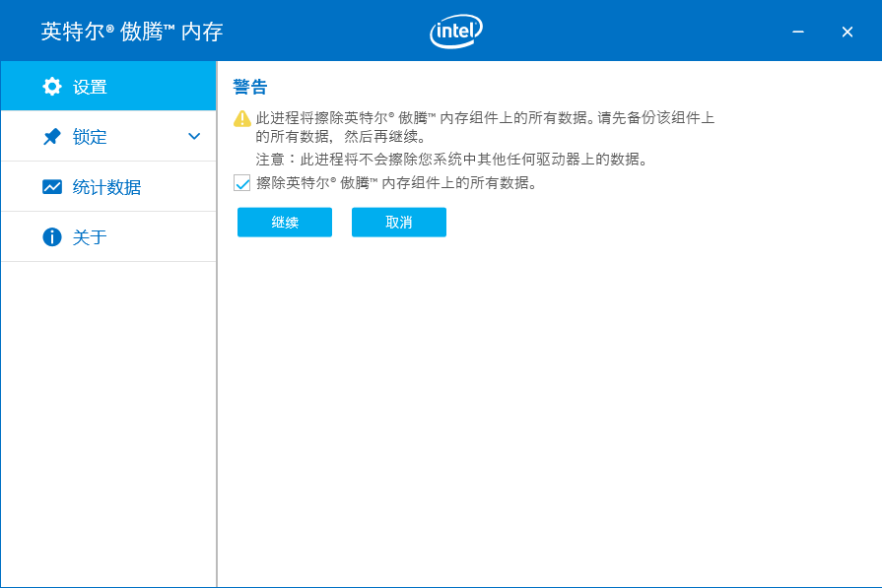Click the 英特尔 傲腾 内存 title text

pyautogui.click(x=132, y=32)
